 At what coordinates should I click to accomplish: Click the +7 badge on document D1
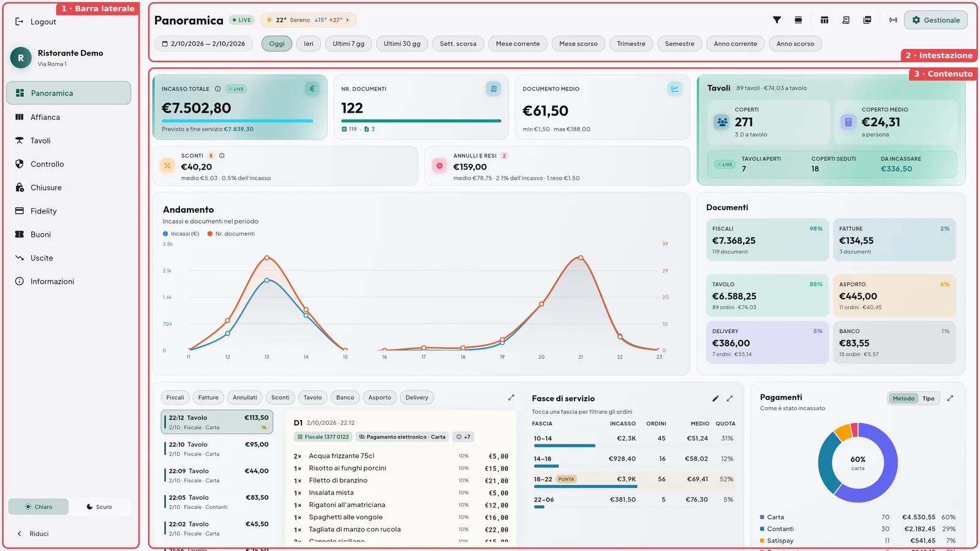pos(463,437)
